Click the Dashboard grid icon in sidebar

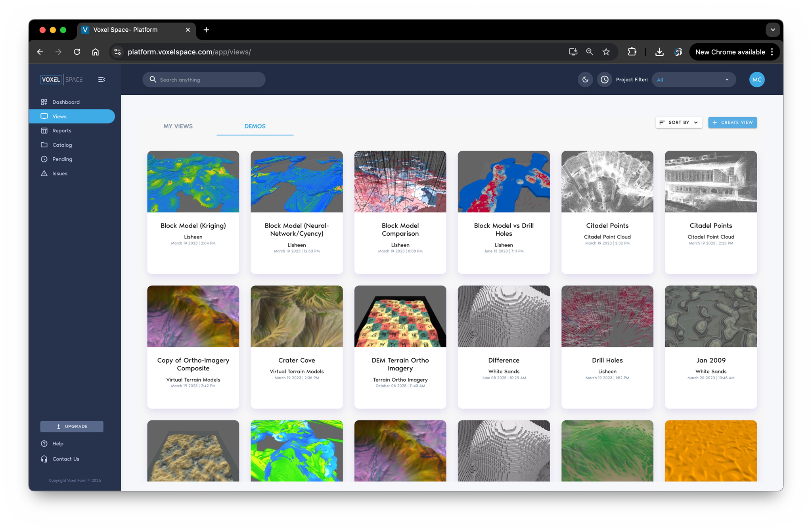[44, 102]
